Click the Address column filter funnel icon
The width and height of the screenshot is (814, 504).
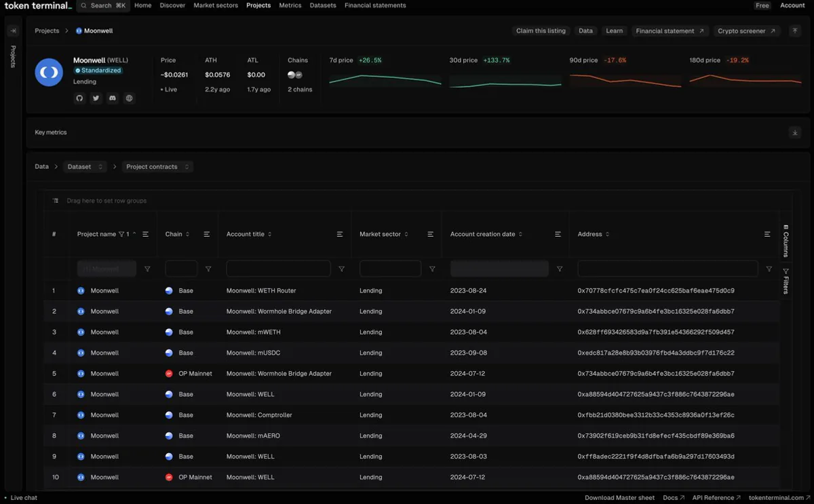(x=769, y=269)
